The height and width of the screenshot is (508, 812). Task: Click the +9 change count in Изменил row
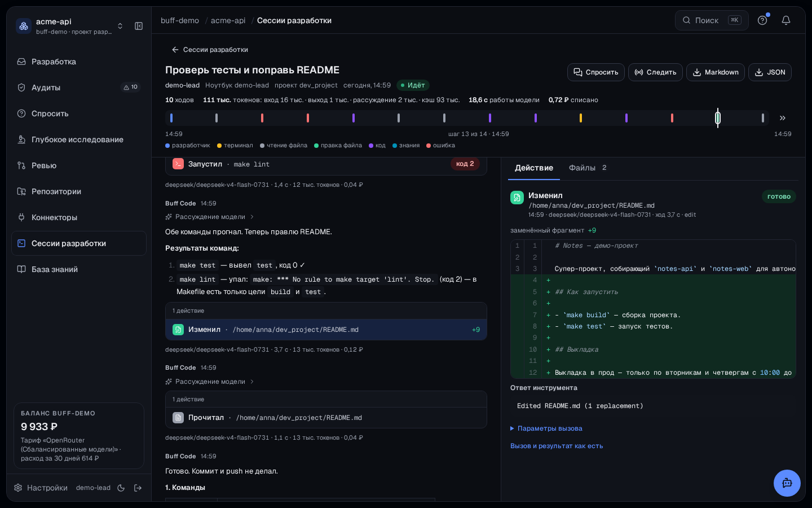coord(476,330)
